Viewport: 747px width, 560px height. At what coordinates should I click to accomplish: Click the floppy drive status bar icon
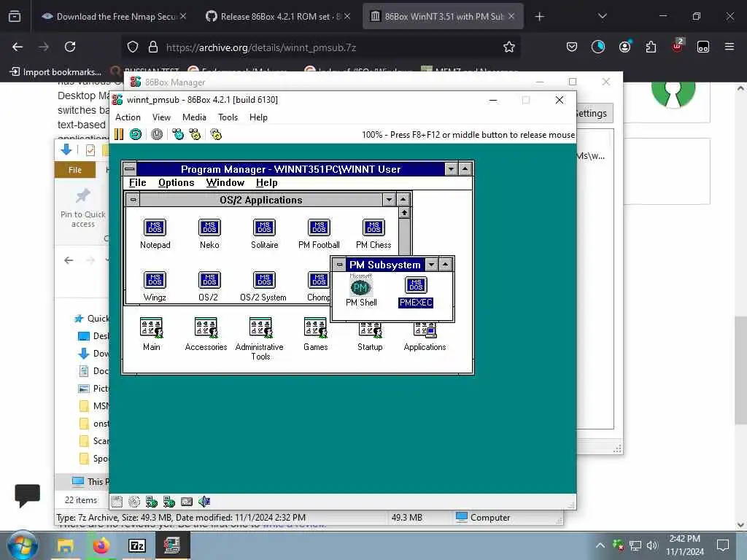[x=117, y=502]
